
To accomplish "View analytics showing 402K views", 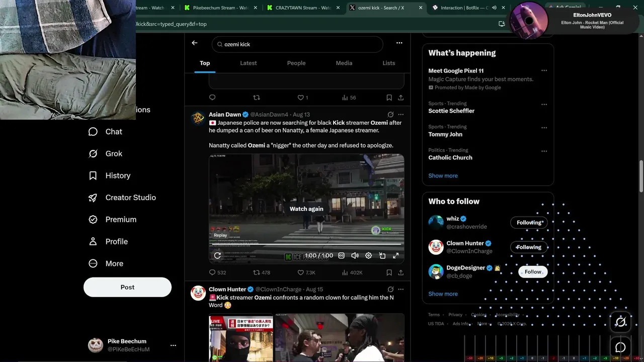I will pyautogui.click(x=352, y=273).
